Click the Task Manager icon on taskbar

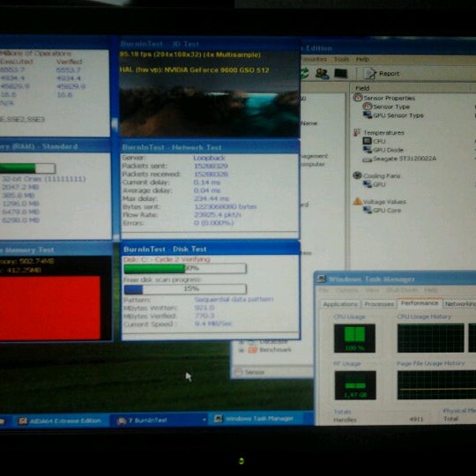[218, 419]
